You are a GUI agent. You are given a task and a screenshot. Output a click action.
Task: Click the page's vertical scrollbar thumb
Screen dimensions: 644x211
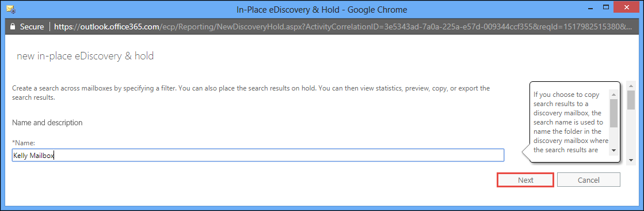click(631, 100)
